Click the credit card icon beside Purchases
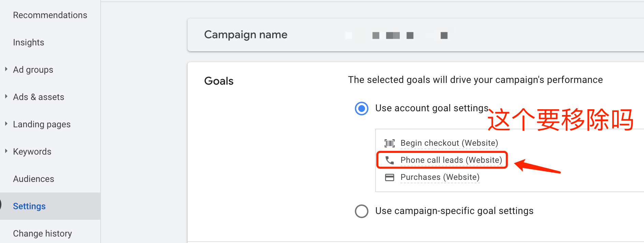Screen dimensions: 644x243 tap(390, 177)
